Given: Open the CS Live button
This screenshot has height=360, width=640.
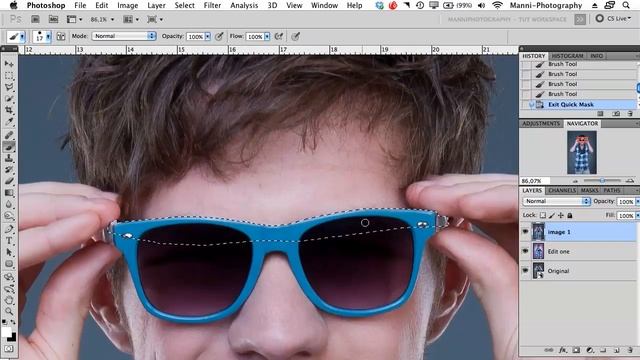Looking at the screenshot, I should pyautogui.click(x=614, y=19).
